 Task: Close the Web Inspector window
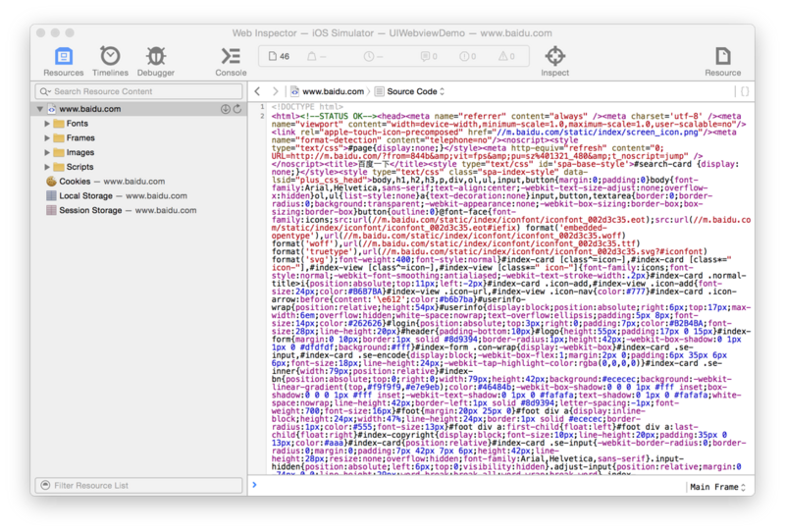point(41,33)
